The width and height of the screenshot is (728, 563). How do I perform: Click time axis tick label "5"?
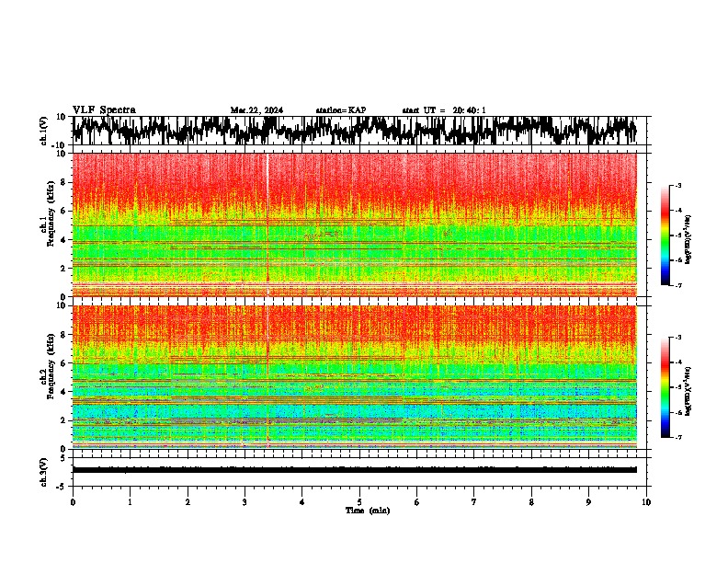click(359, 502)
